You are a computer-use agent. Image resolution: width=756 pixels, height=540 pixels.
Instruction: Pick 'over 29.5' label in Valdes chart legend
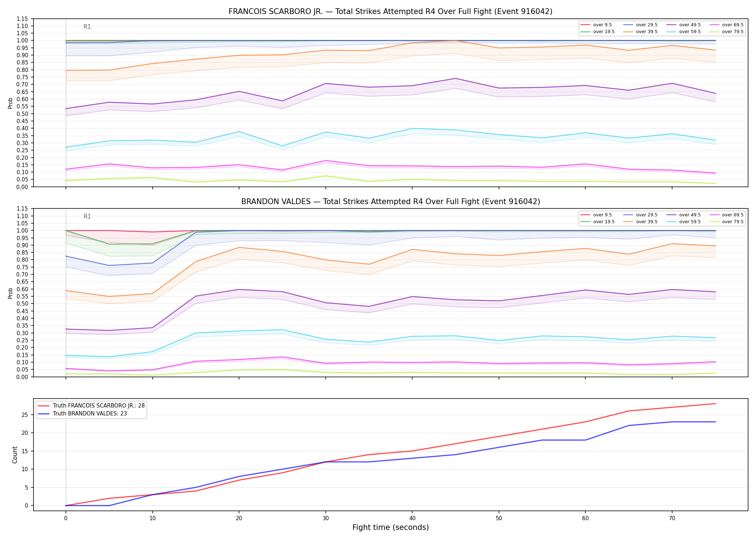(x=647, y=215)
